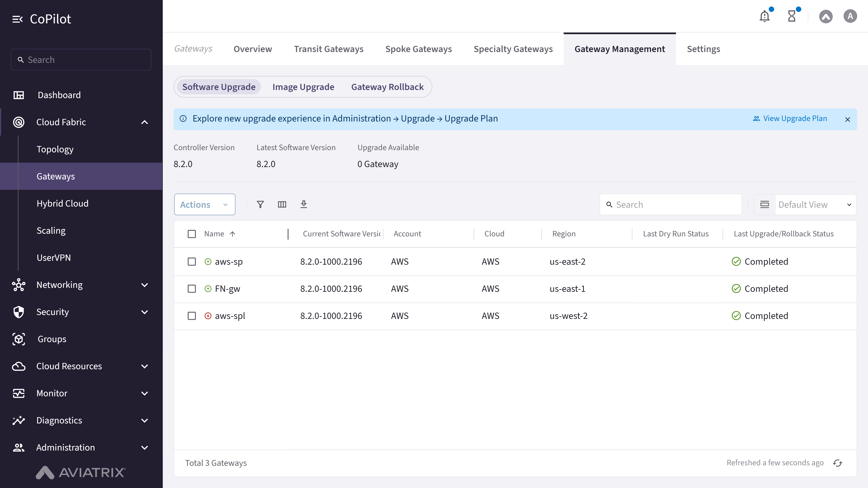
Task: Open Hybrid Cloud in sidebar
Action: (x=62, y=203)
